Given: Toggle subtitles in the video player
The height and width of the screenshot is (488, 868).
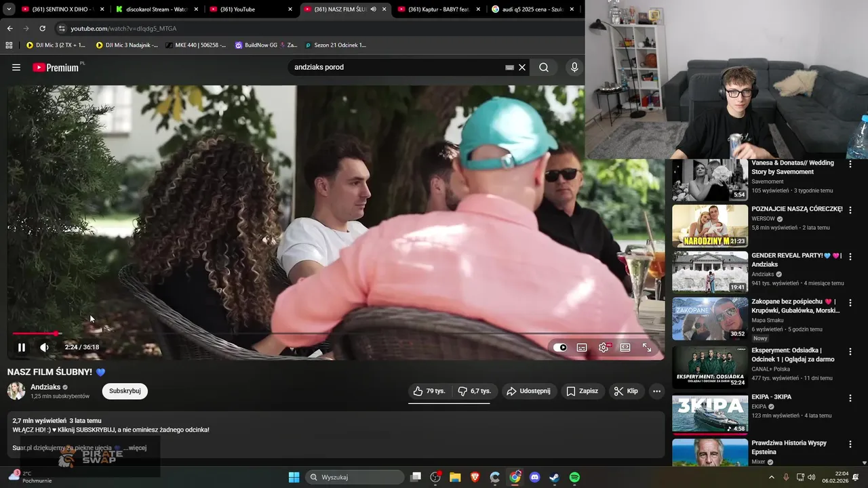Looking at the screenshot, I should (582, 347).
